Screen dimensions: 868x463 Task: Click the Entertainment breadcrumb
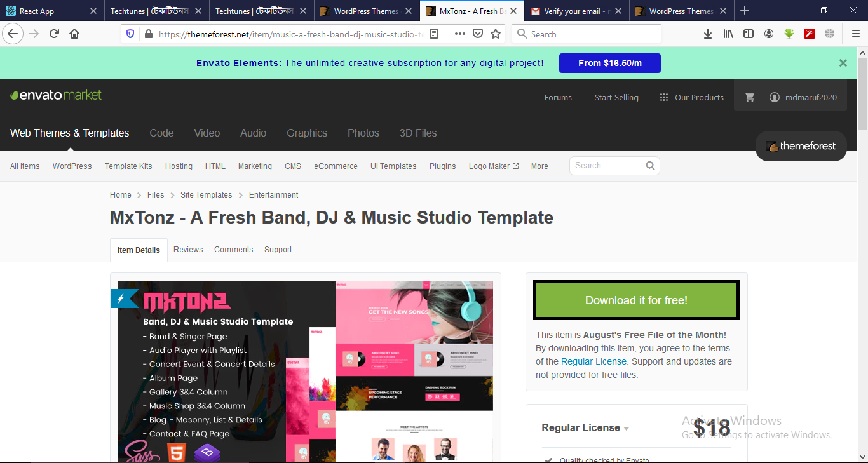point(273,195)
